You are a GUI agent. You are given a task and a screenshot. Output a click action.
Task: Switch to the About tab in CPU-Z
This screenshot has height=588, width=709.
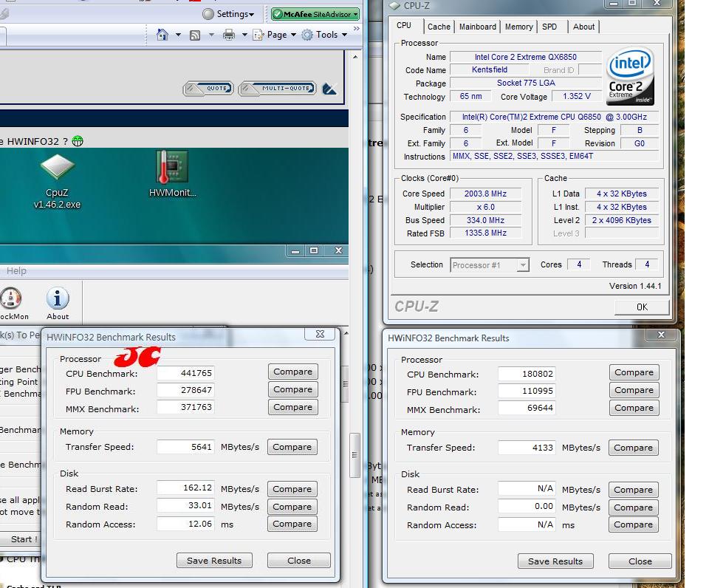click(x=583, y=27)
